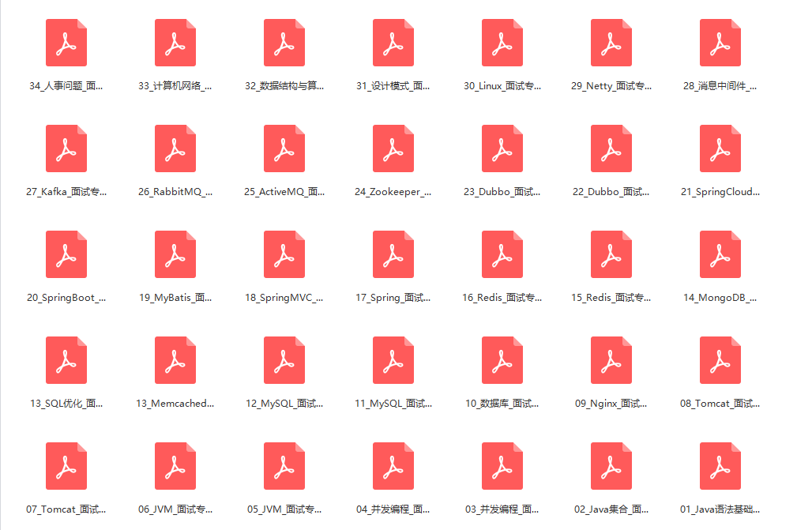Screen dimensions: 812x530
Task: Click the 13_SQL优化 PDF file icon
Action: click(66, 360)
